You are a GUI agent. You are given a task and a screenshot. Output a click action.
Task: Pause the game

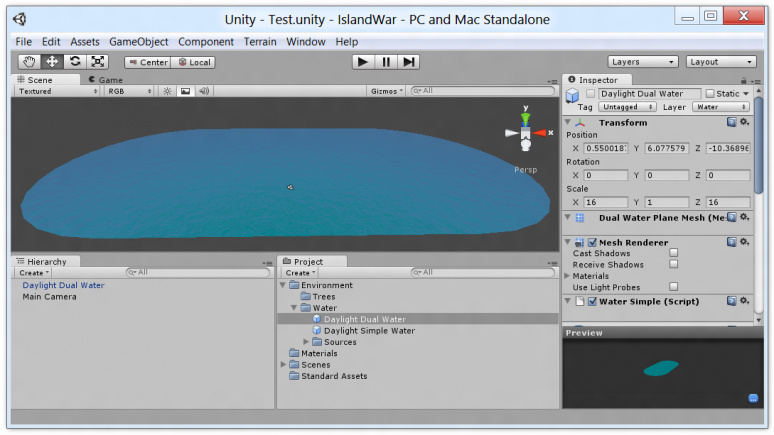(x=386, y=62)
